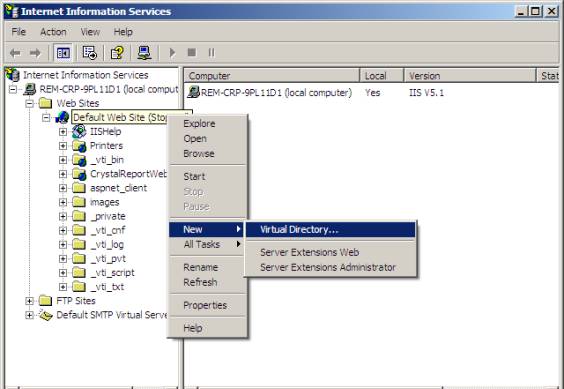Sort by the Computer column header

272,76
